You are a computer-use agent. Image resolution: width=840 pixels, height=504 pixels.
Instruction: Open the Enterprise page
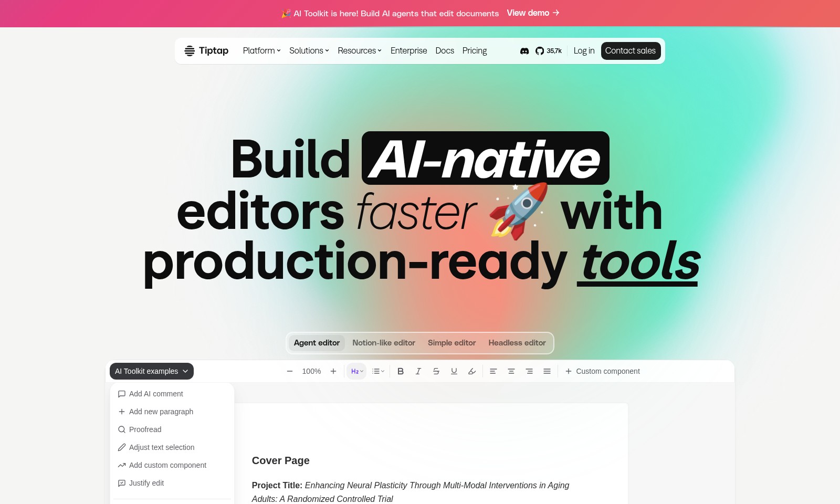(408, 51)
